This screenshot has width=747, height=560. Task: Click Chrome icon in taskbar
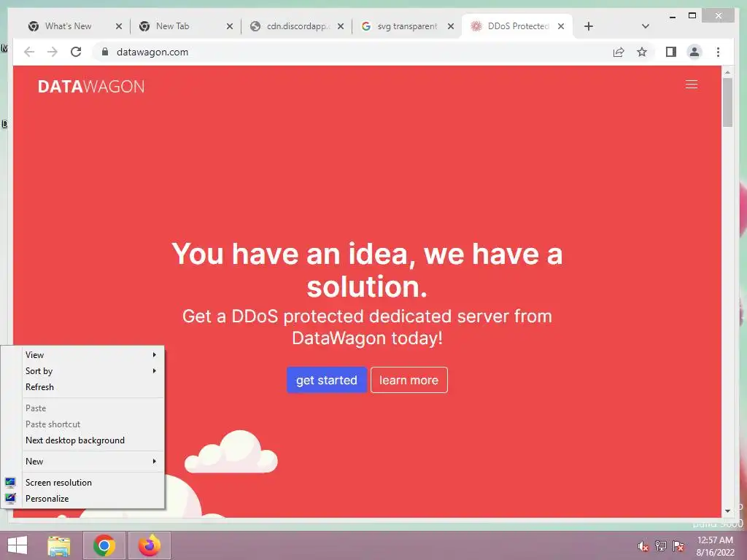click(x=104, y=545)
